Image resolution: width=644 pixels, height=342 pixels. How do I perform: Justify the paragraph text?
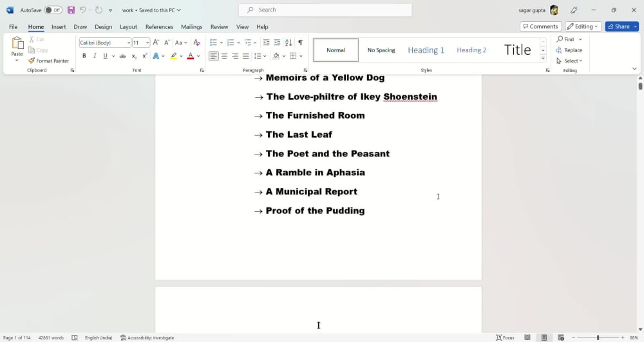[245, 56]
